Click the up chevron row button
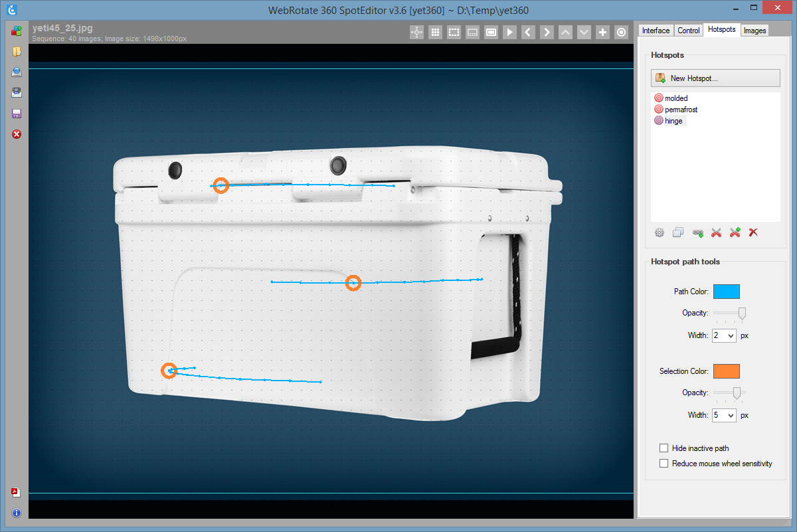The height and width of the screenshot is (532, 797). (565, 32)
